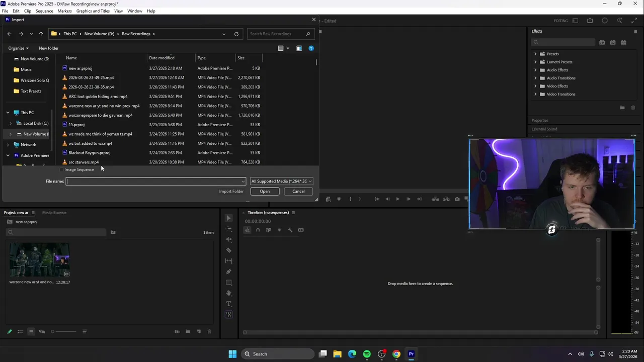Click Export Frame camera icon

click(457, 199)
